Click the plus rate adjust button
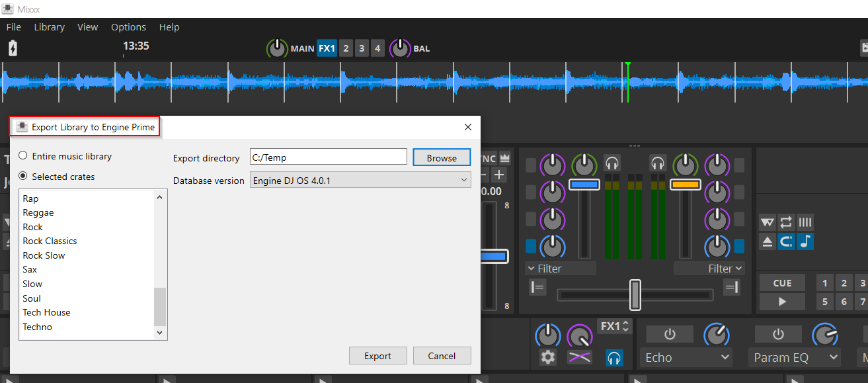This screenshot has height=383, width=868. [x=499, y=175]
